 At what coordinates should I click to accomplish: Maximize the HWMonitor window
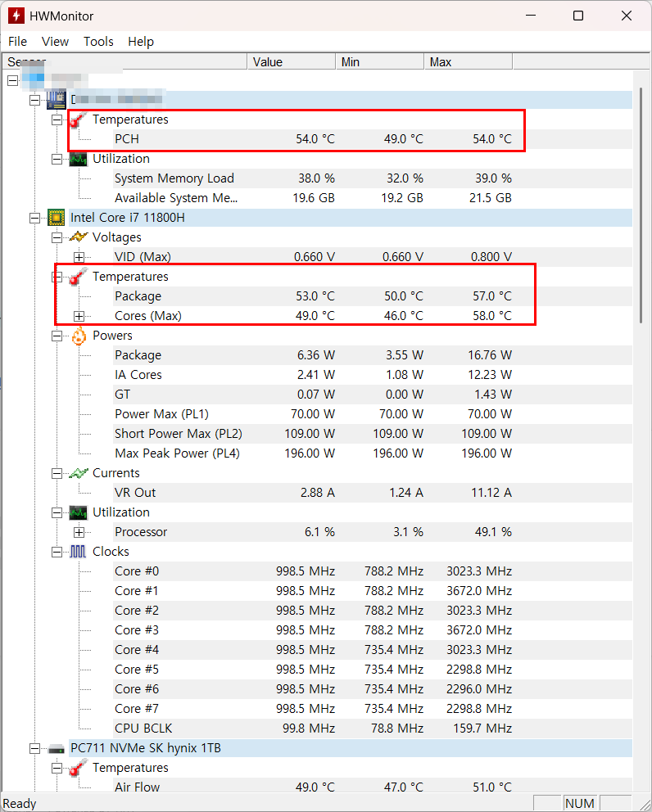(x=578, y=16)
